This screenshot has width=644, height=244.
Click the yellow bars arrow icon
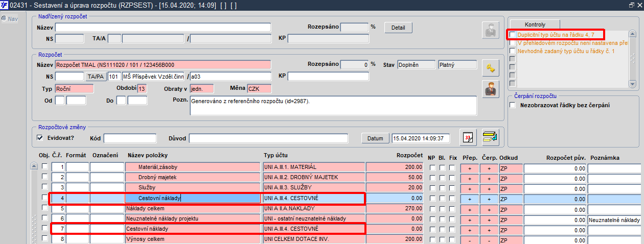(491, 138)
